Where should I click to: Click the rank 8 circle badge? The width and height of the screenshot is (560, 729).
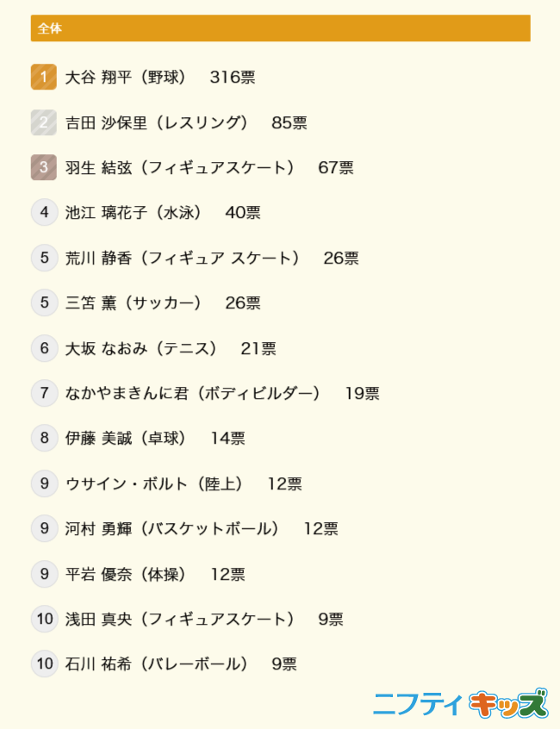[44, 439]
